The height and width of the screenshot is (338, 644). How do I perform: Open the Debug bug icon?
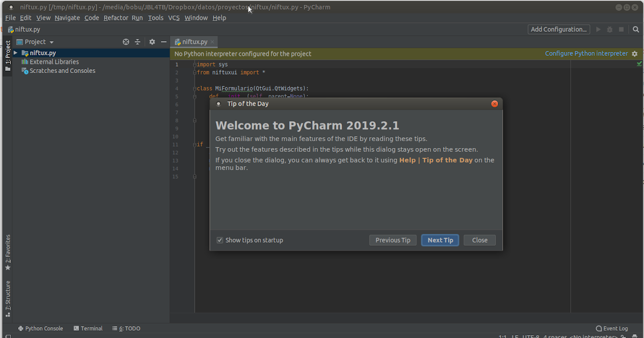point(609,30)
